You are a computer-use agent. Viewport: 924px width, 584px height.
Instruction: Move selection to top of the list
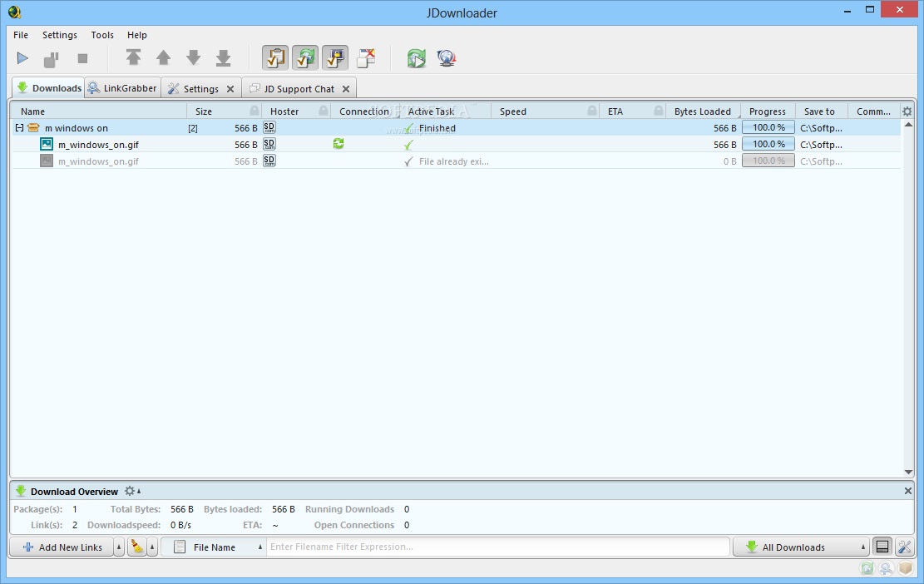coord(133,57)
